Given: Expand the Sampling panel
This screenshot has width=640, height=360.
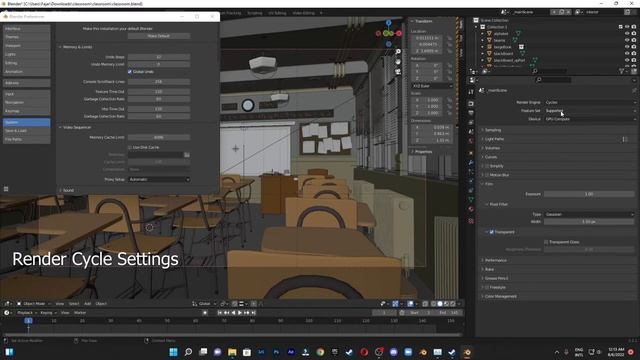Looking at the screenshot, I should (x=493, y=130).
